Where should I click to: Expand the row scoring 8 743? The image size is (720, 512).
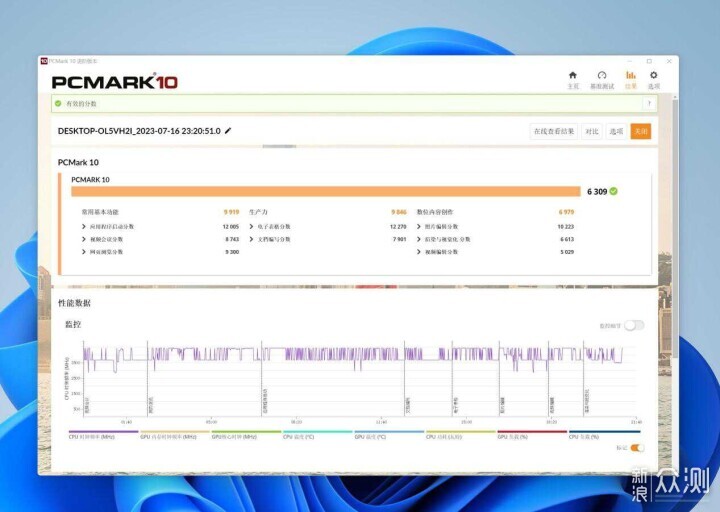click(x=84, y=239)
